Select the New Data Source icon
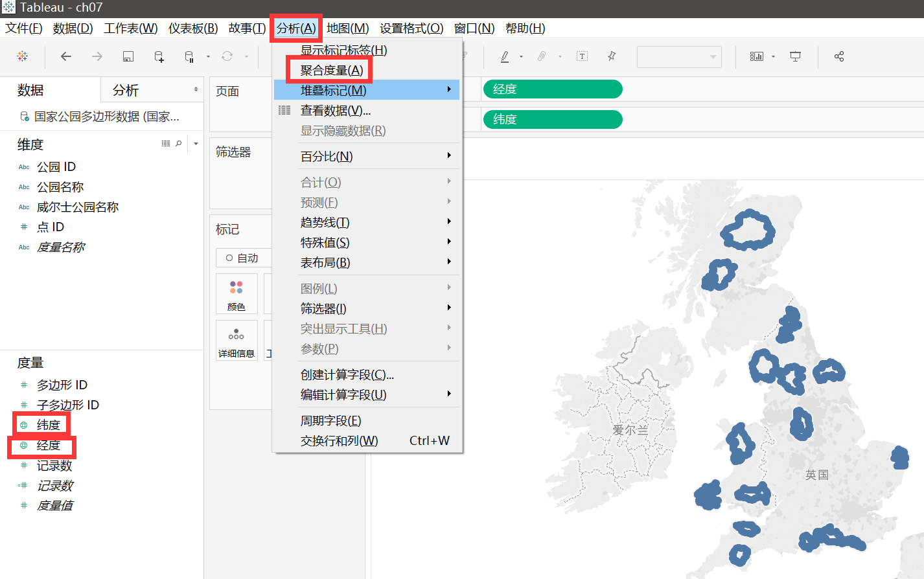The height and width of the screenshot is (579, 924). [x=159, y=56]
